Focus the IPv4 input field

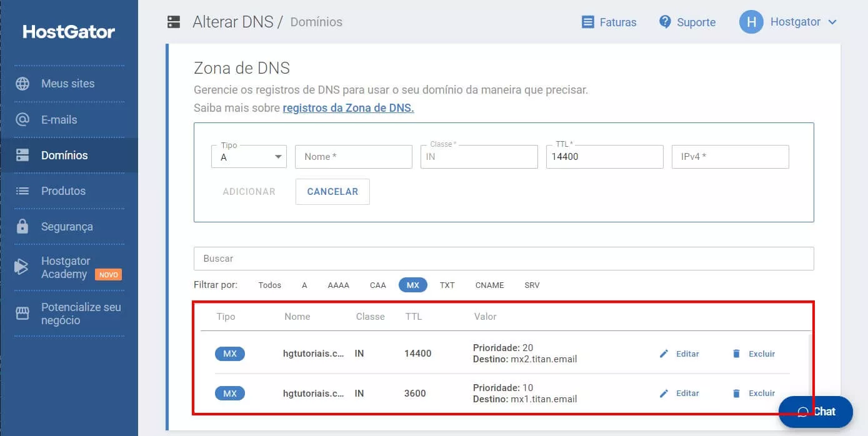tap(731, 157)
